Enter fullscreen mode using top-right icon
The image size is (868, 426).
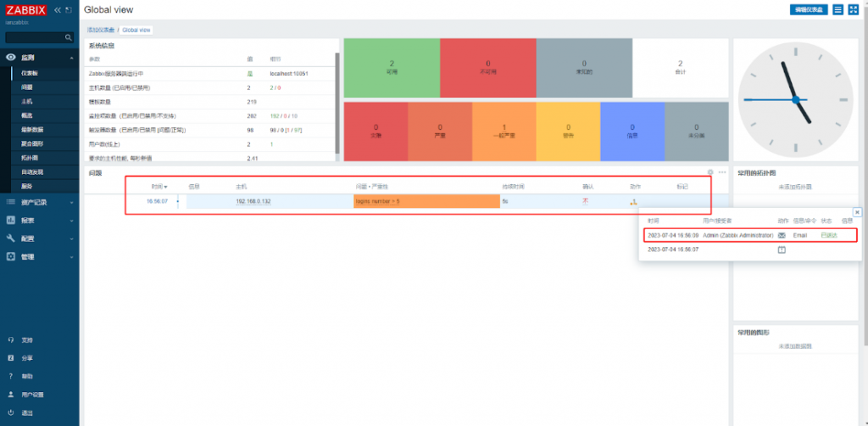[x=853, y=9]
